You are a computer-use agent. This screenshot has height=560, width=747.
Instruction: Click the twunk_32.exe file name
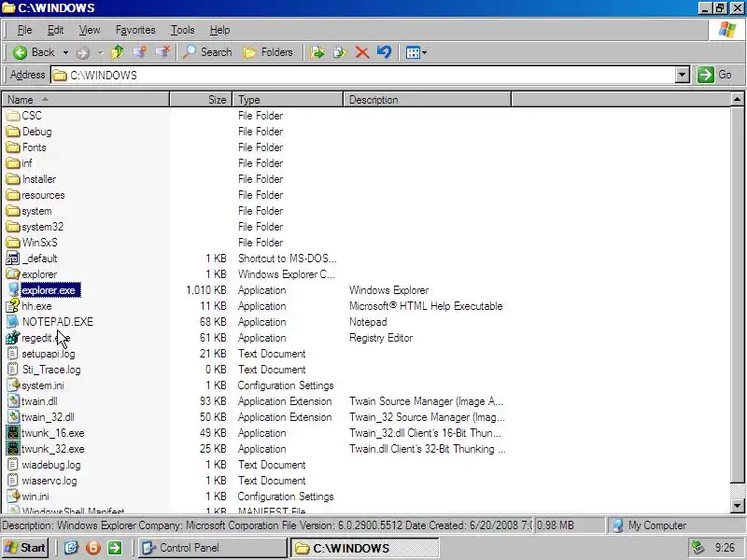tap(53, 449)
